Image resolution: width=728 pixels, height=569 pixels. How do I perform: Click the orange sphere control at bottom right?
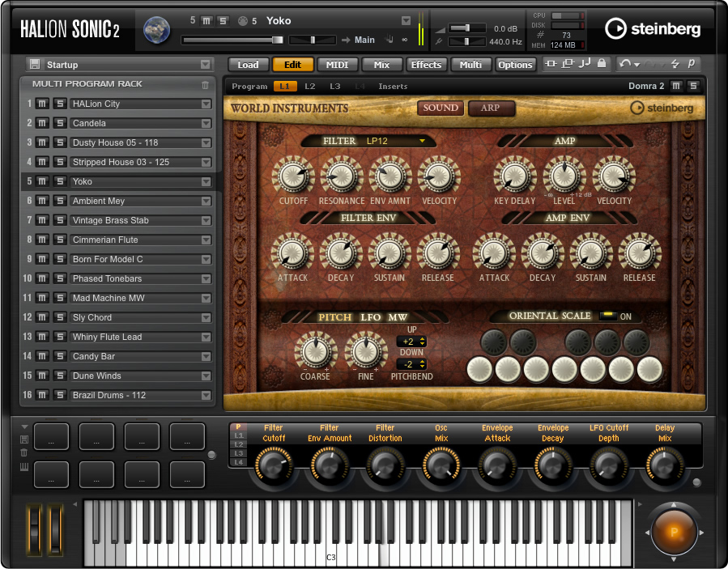674,533
